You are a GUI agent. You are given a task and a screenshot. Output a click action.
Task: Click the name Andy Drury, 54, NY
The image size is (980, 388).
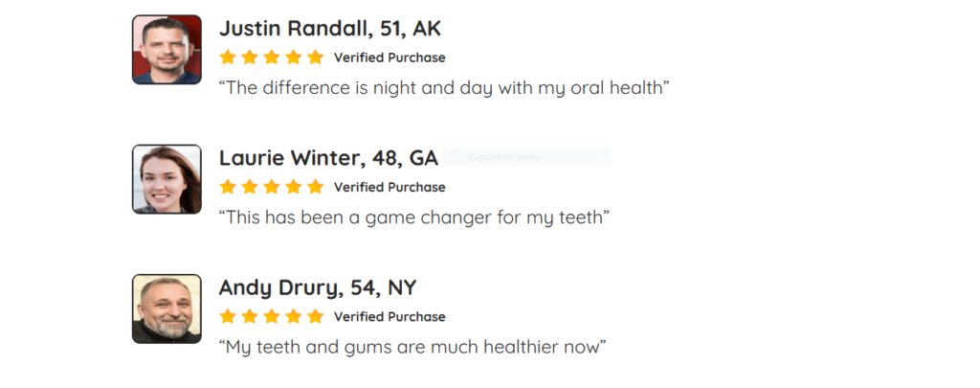[318, 287]
